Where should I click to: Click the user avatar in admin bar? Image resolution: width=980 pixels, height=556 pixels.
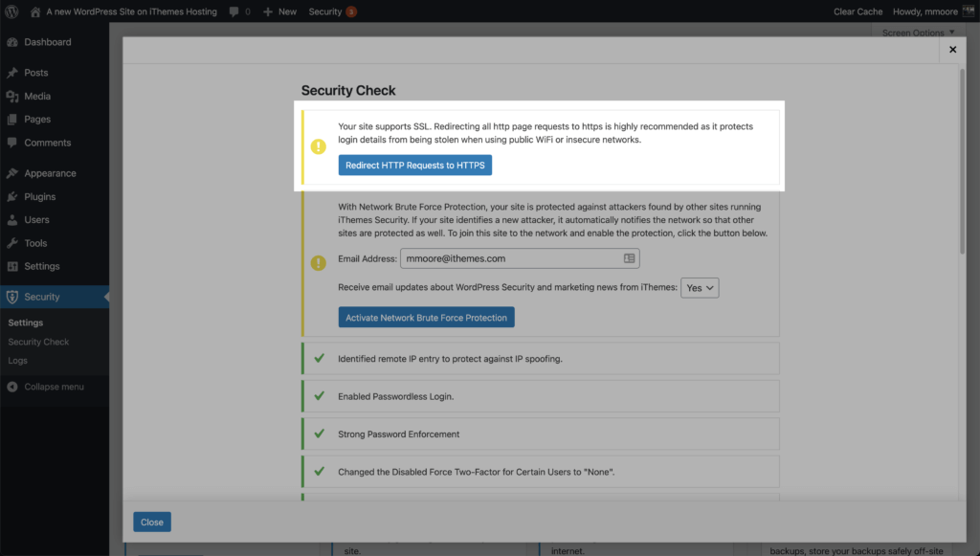pos(969,11)
